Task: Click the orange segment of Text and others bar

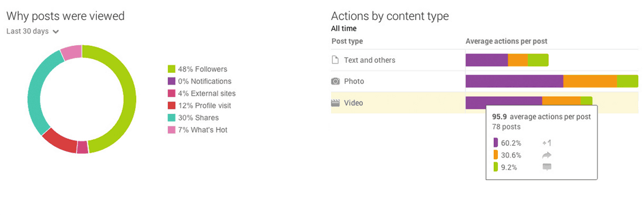Action: [518, 59]
